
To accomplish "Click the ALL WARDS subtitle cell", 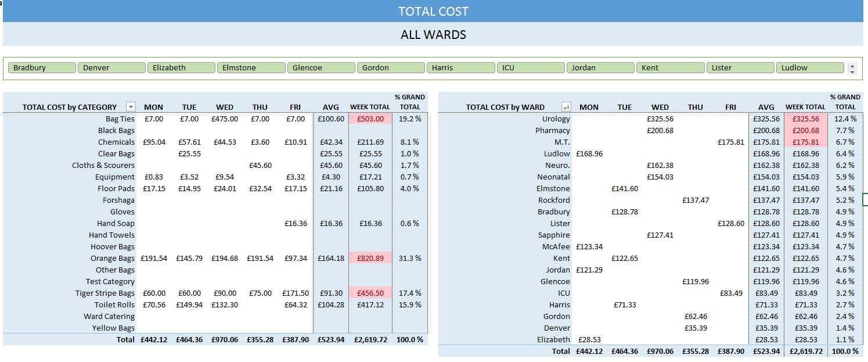I will click(433, 35).
